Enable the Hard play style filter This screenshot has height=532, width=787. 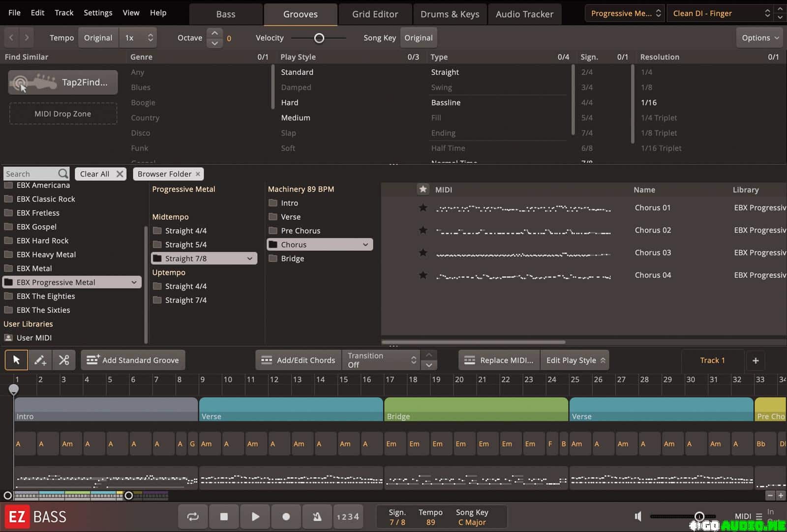[x=290, y=102]
